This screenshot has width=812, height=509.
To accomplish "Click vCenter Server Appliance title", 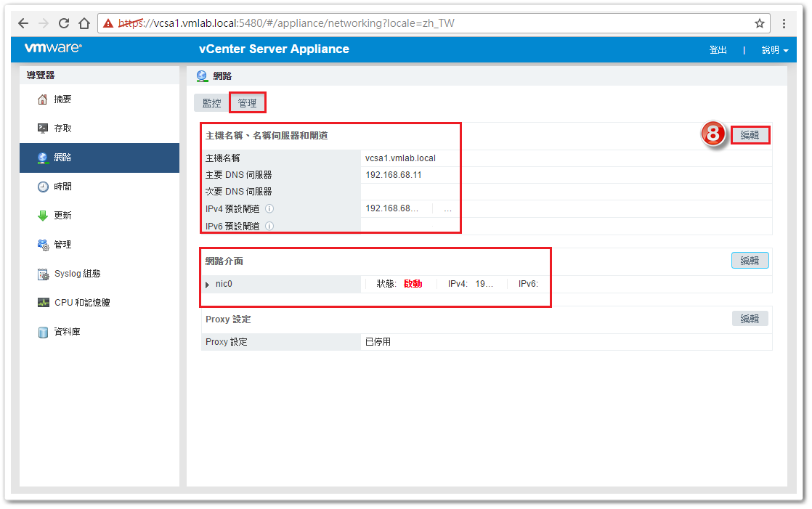I will point(274,49).
